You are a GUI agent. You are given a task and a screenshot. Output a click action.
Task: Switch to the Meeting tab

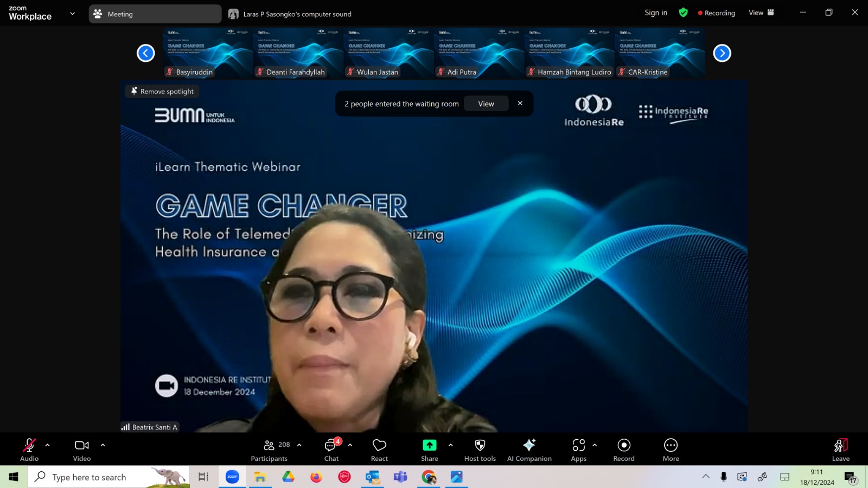tap(155, 14)
